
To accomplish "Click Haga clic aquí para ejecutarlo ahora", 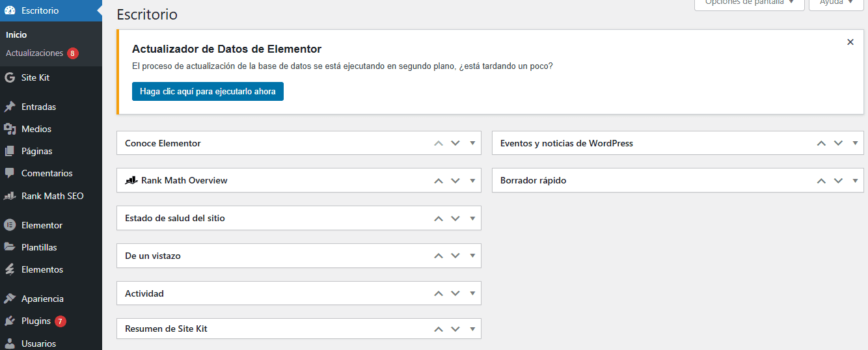I will 208,92.
